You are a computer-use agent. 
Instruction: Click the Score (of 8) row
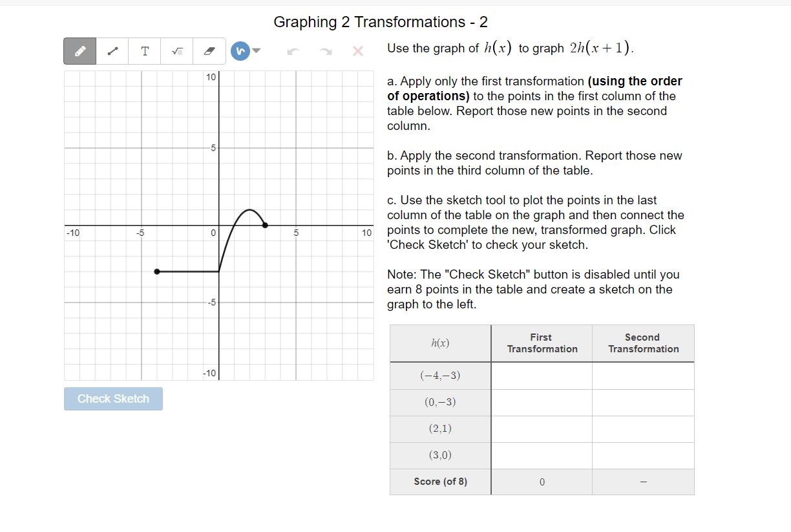(440, 482)
